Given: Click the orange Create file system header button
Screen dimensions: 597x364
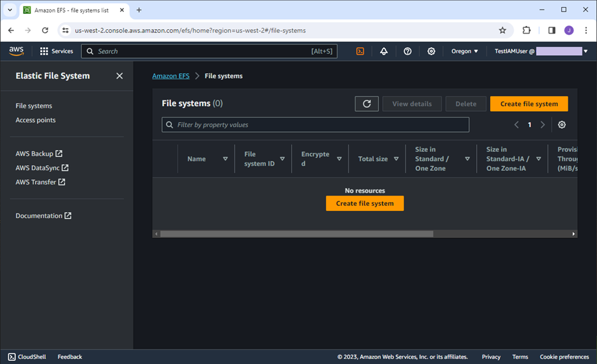Looking at the screenshot, I should pyautogui.click(x=529, y=104).
